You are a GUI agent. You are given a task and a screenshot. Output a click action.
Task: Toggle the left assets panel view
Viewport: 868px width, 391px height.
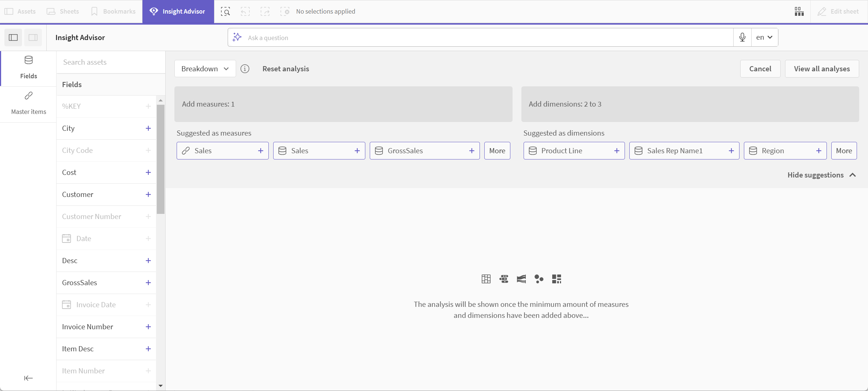(13, 37)
